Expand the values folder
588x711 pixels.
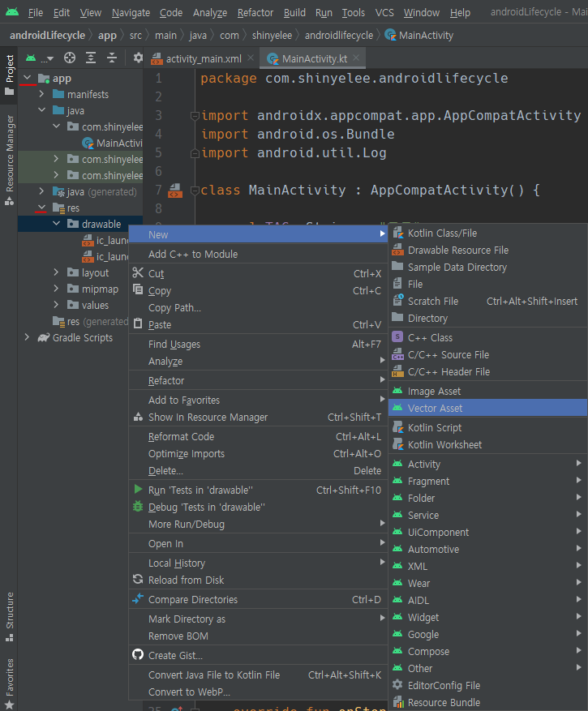[x=56, y=305]
